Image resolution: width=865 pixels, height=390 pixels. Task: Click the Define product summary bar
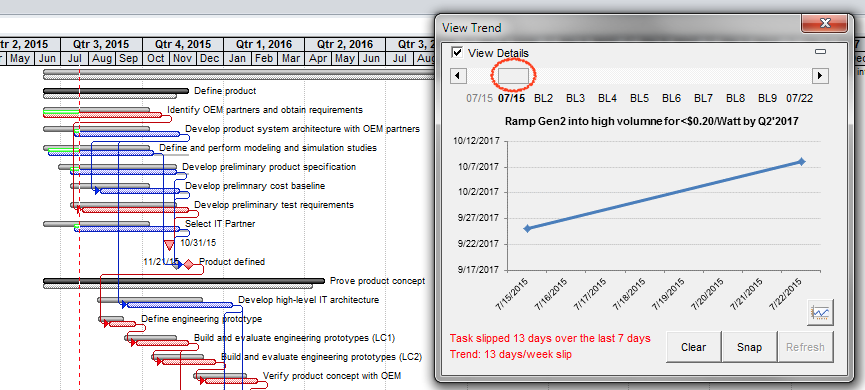pos(116,91)
